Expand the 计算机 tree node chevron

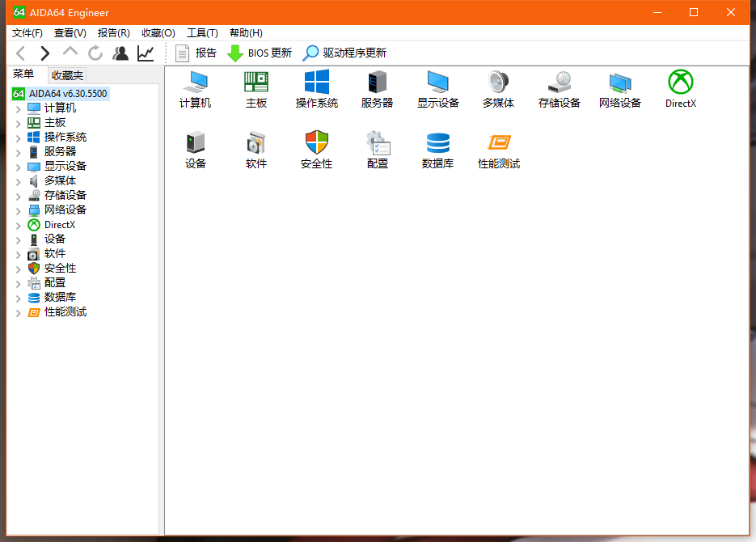pyautogui.click(x=19, y=108)
